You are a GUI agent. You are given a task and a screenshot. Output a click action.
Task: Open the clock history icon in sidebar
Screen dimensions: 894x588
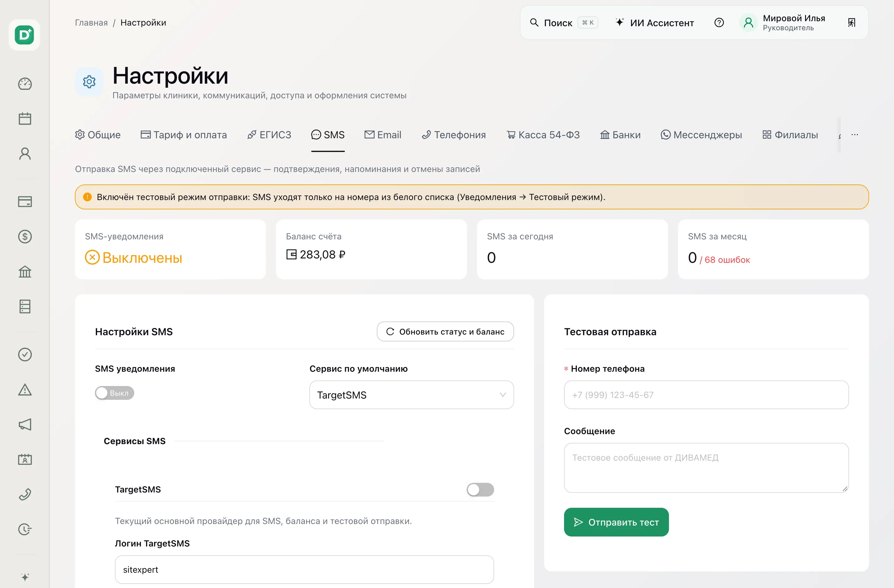click(25, 529)
